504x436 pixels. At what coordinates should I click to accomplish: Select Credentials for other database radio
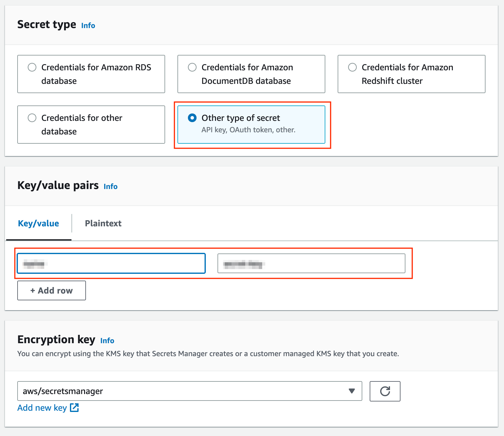click(x=32, y=118)
